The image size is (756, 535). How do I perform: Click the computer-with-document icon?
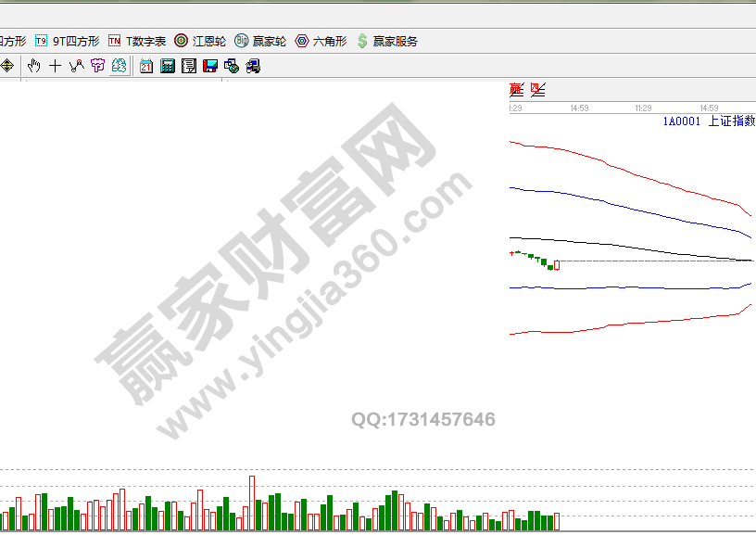point(253,66)
